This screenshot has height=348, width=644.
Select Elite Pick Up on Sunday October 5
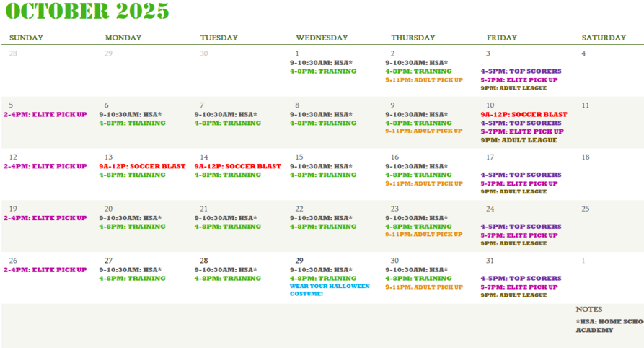tap(45, 114)
